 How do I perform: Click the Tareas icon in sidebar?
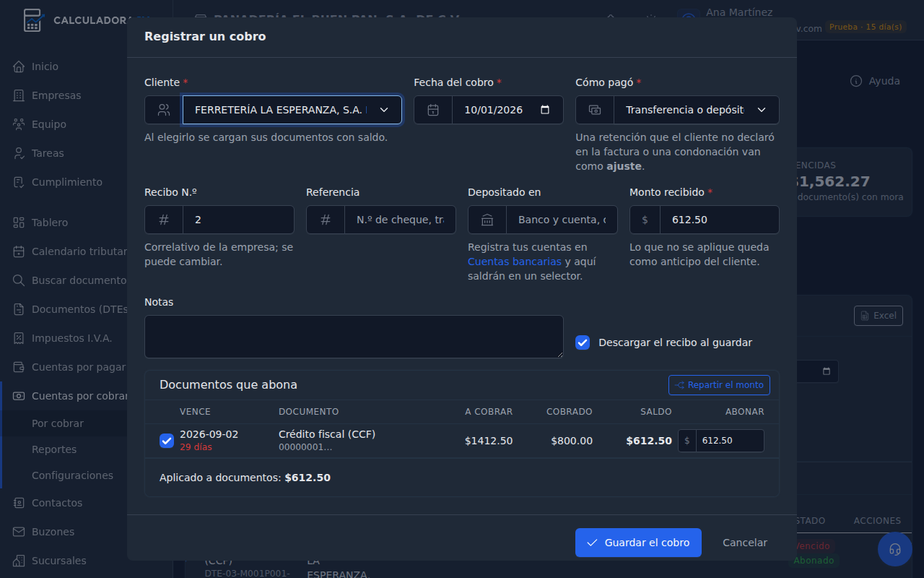point(19,153)
